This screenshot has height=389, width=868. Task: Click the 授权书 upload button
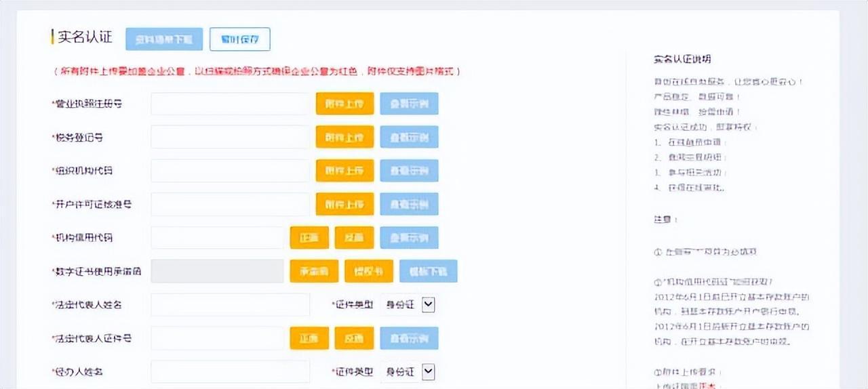pos(369,271)
